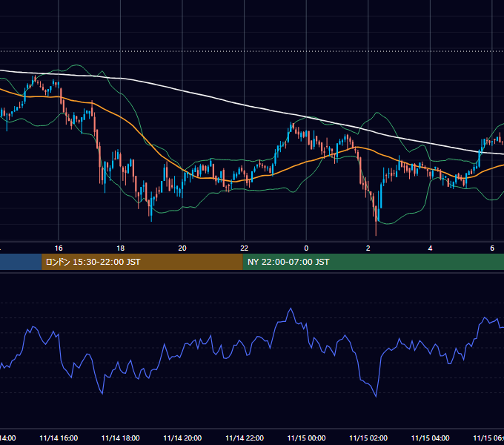
Task: Click the indicator line peak before 11/15 00:00
Action: 291,309
